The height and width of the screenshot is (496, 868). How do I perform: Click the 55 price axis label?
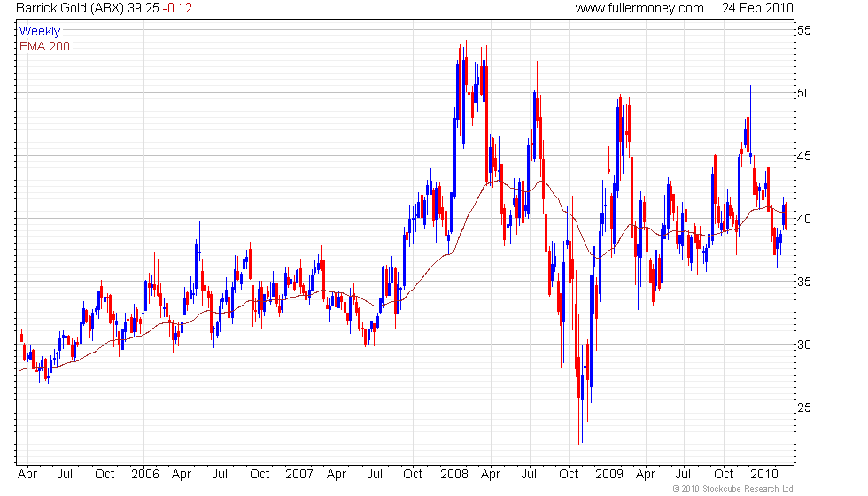804,30
